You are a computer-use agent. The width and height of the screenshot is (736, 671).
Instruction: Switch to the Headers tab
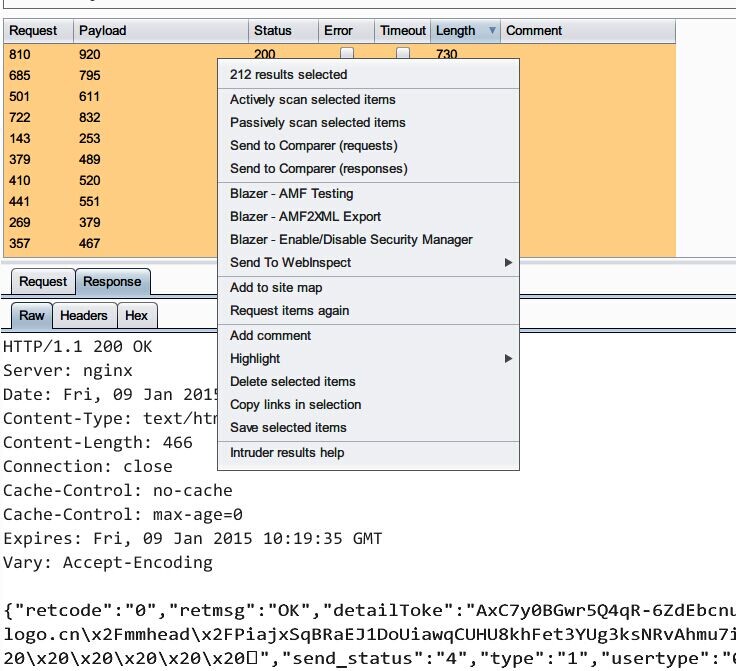(84, 316)
